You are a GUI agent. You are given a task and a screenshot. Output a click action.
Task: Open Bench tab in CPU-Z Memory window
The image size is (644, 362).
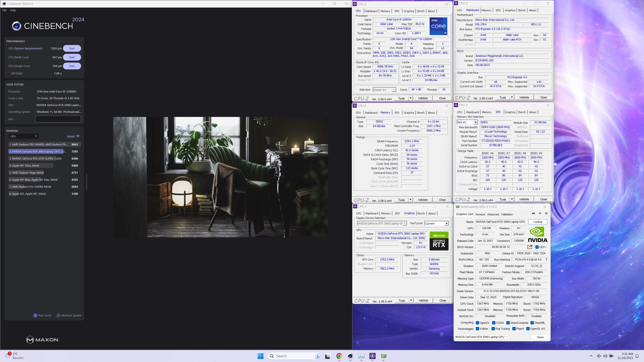click(x=420, y=113)
